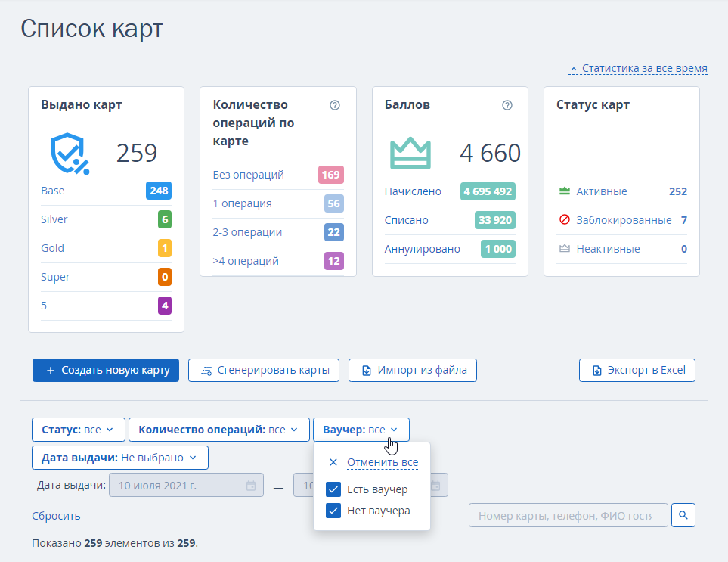Screen dimensions: 728x562
Task: Filter by Без операций link
Action: pyautogui.click(x=249, y=175)
